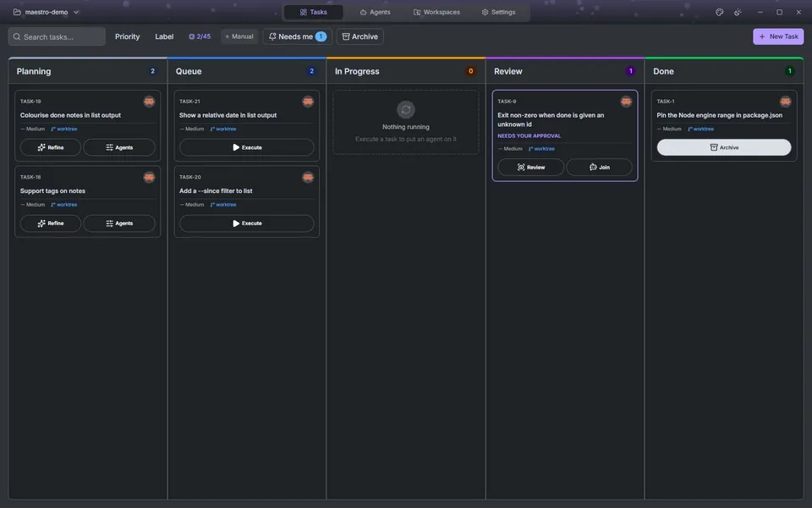Click the worktree link on TASK-18
Image resolution: width=812 pixels, height=508 pixels.
click(x=64, y=205)
